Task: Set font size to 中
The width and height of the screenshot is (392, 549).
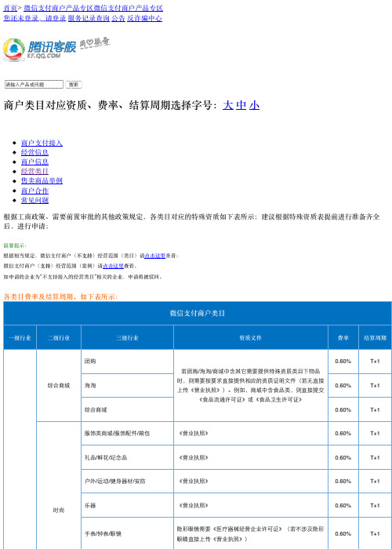Action: tap(241, 105)
